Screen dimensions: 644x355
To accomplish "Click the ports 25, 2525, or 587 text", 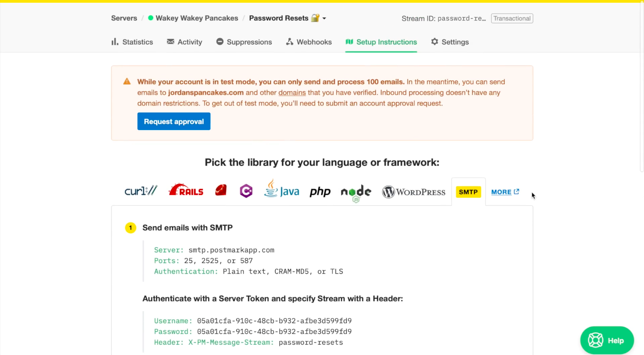I will click(x=218, y=261).
